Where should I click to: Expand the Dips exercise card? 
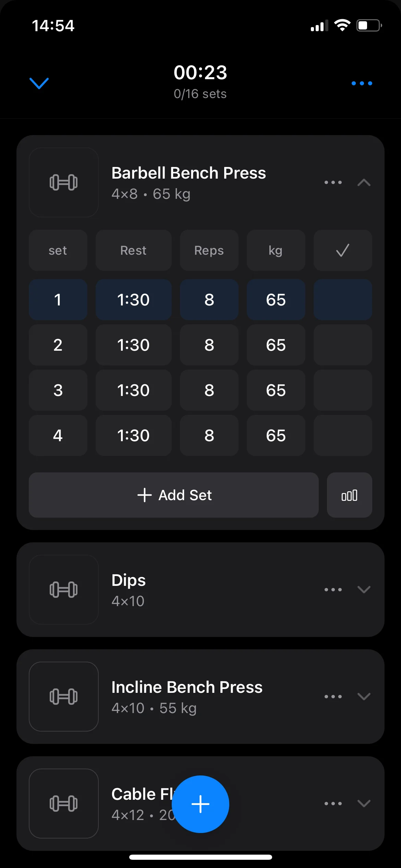364,590
